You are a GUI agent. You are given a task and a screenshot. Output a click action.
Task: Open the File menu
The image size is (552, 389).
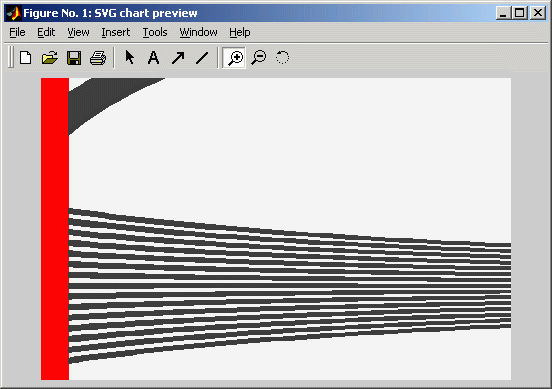[17, 32]
